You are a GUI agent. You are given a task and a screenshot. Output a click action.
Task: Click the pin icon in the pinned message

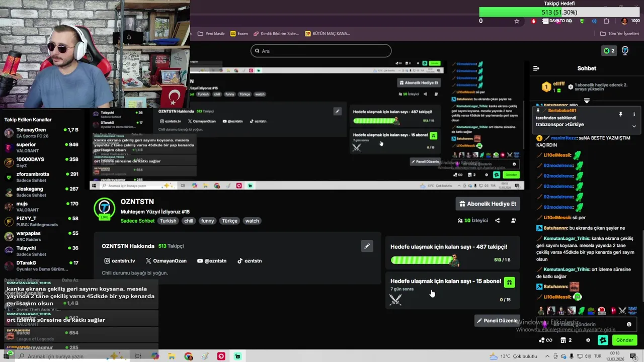click(620, 114)
